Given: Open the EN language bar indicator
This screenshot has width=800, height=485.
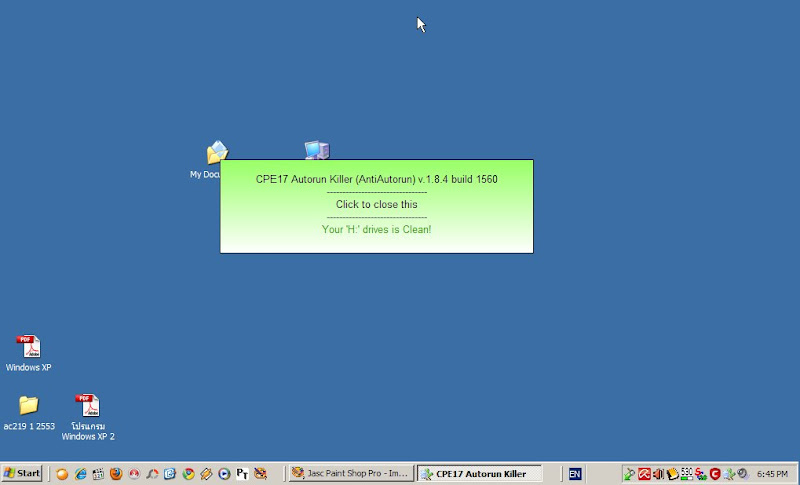Looking at the screenshot, I should tap(574, 474).
